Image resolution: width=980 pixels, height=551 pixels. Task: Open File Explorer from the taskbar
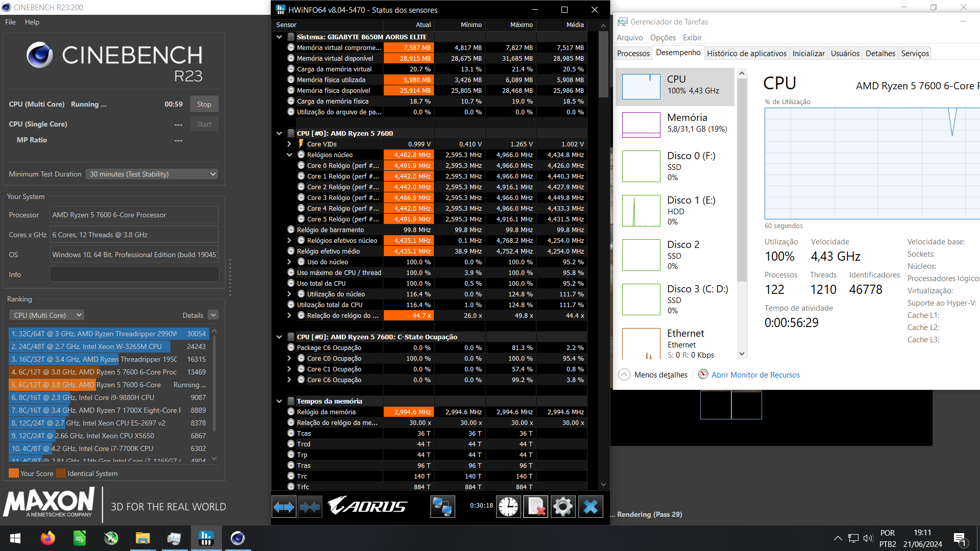[x=142, y=538]
